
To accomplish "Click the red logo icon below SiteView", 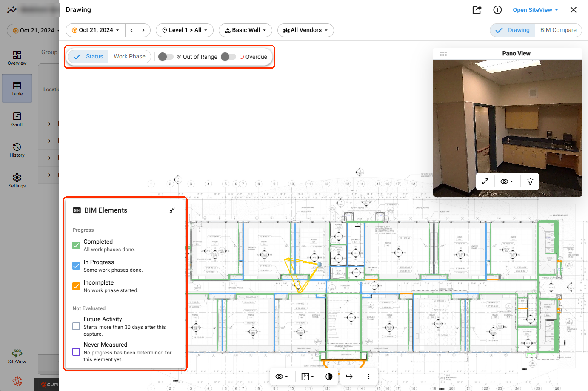I will tap(17, 381).
